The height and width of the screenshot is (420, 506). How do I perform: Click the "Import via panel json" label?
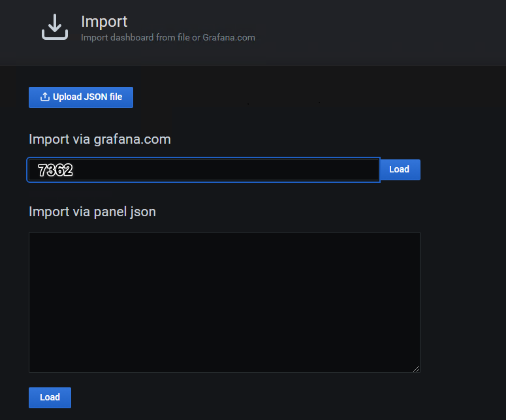click(x=92, y=212)
